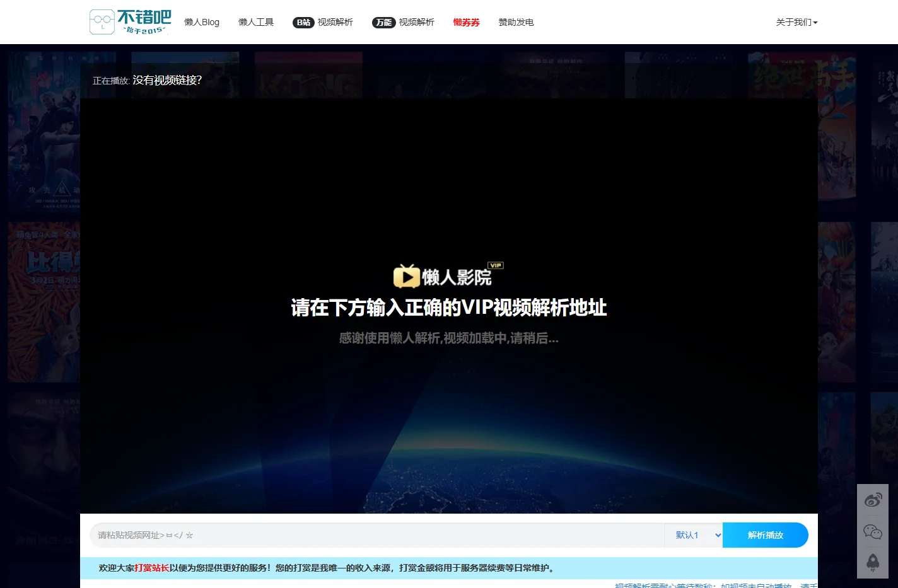Open the red 打赏站长 link
The height and width of the screenshot is (588, 898).
152,568
